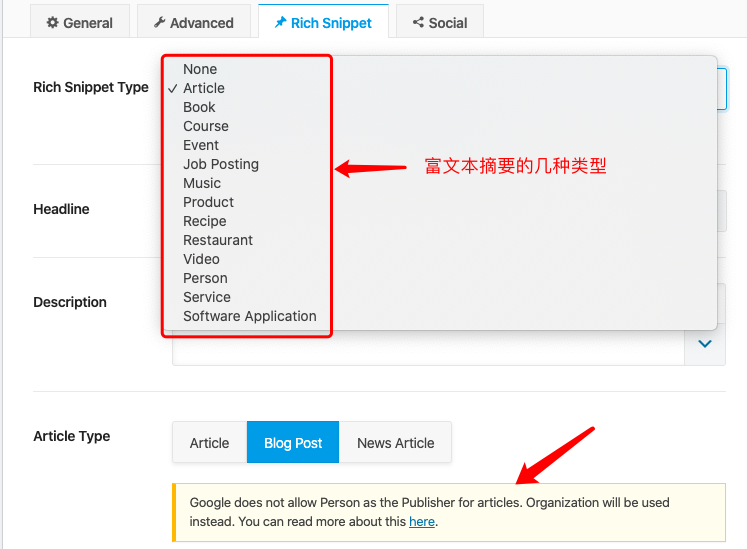The width and height of the screenshot is (747, 549).
Task: Select Product snippet type
Action: 208,203
